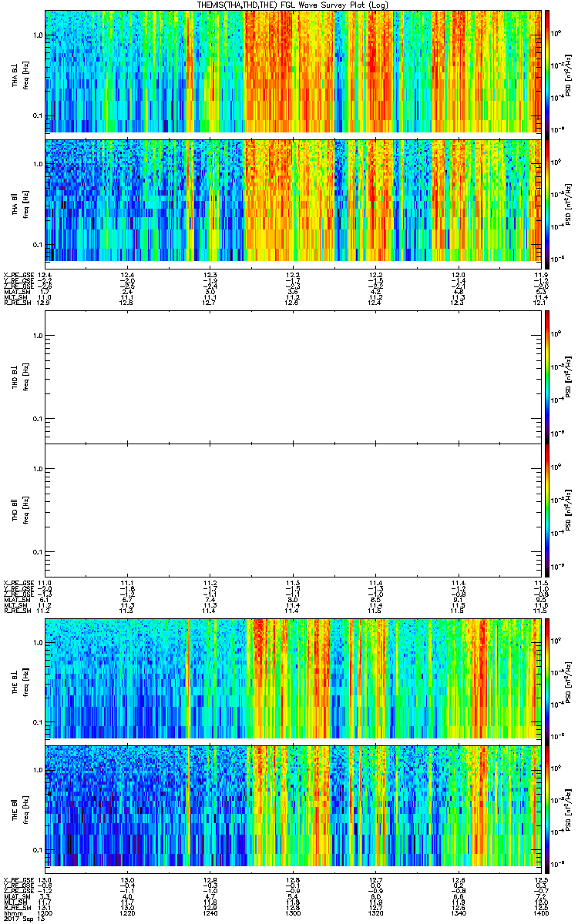The width and height of the screenshot is (578, 924).
Task: Click the 'R_RE_SM' row label under THA panels
Action: 17,302
